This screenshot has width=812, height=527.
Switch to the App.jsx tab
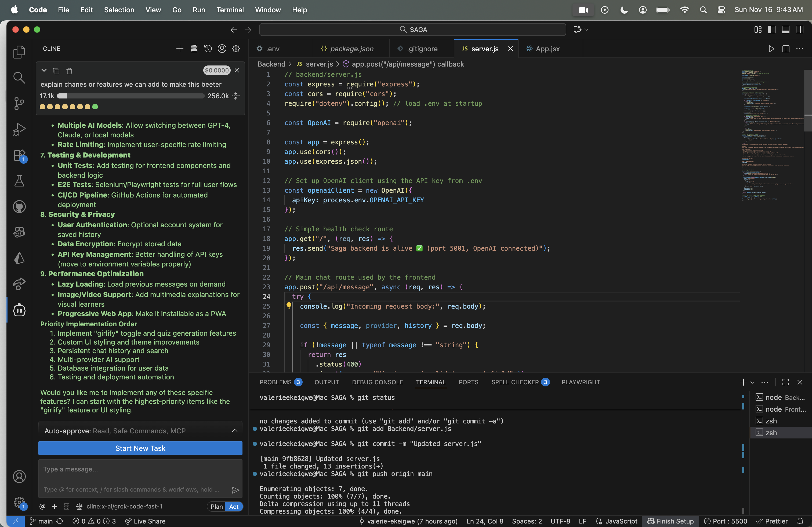[547, 49]
